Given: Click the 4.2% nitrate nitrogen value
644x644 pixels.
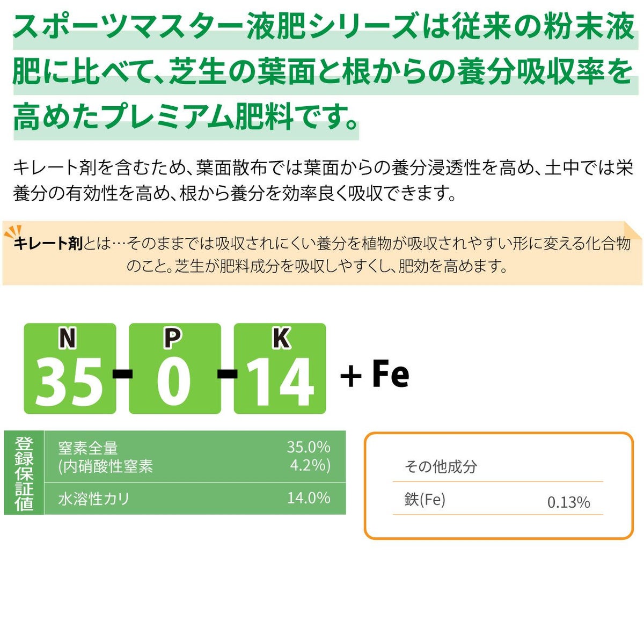Looking at the screenshot, I should pos(310,465).
